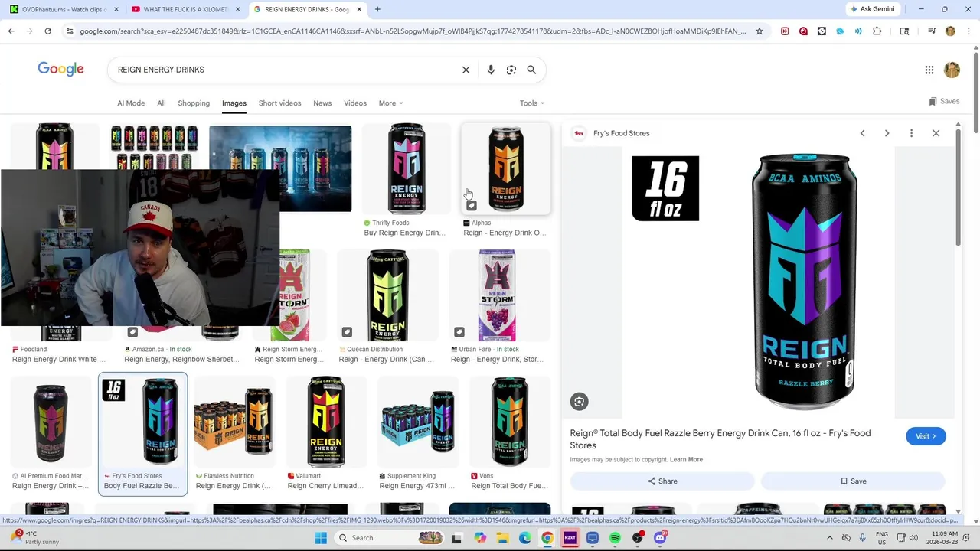Reload the current page
980x551 pixels.
[47, 31]
